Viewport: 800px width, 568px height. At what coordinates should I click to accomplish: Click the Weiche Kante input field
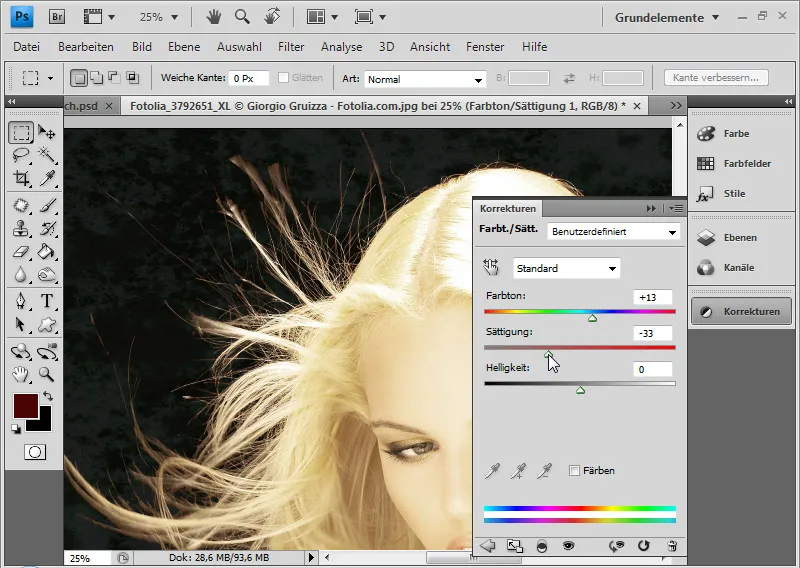248,79
